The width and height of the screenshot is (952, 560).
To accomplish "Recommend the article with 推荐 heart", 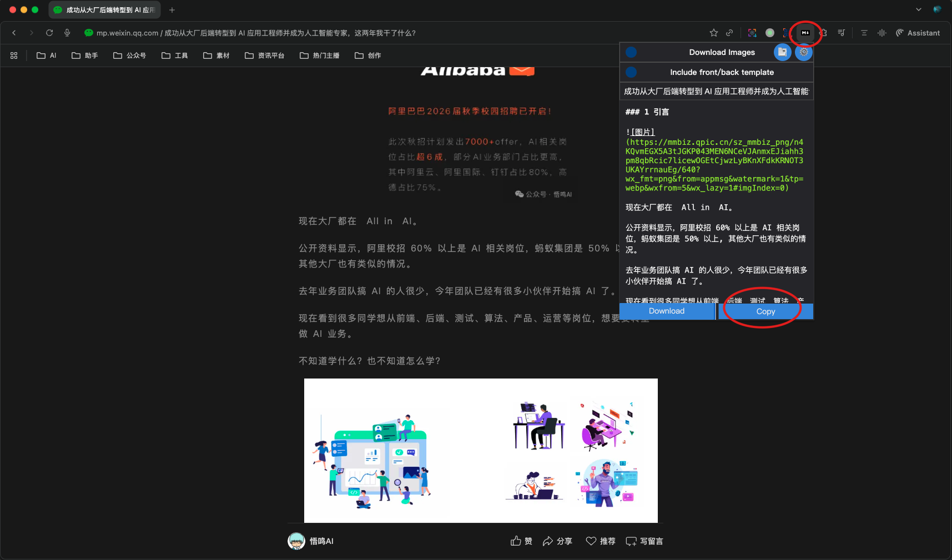I will point(601,541).
